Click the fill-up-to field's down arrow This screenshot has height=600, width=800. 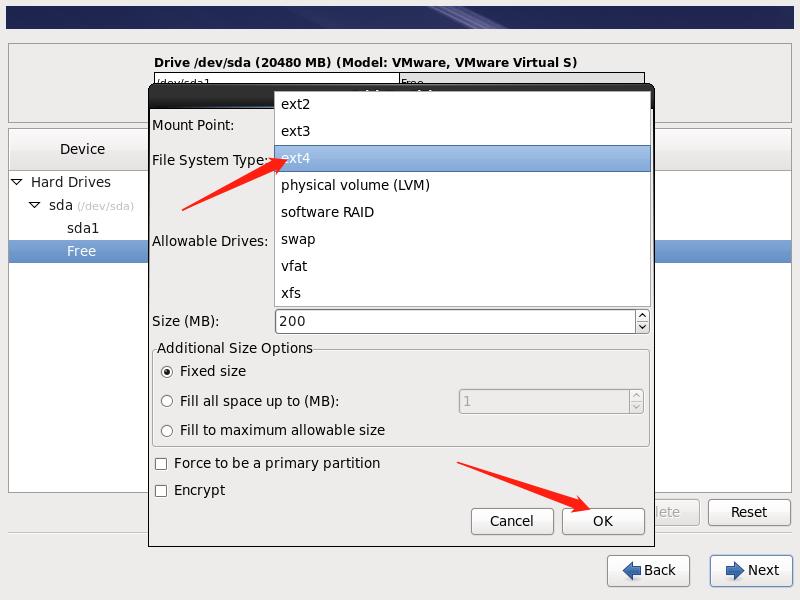pos(636,407)
